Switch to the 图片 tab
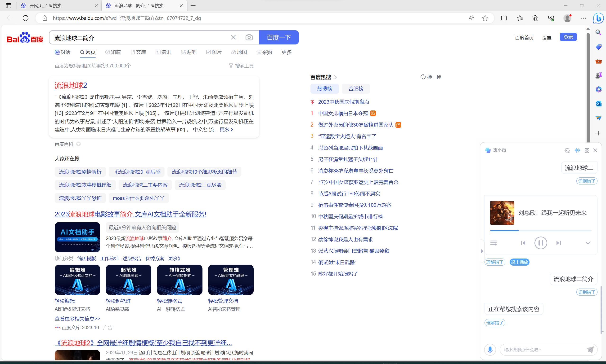Screen dimensions: 606x364 214,52
